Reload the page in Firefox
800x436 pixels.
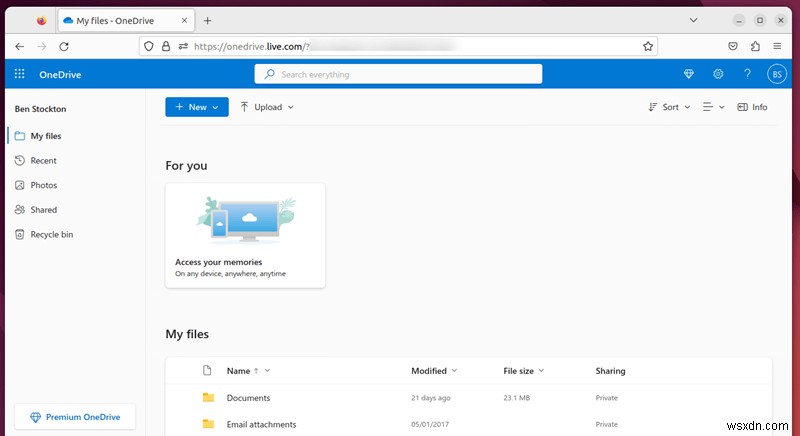(x=64, y=46)
